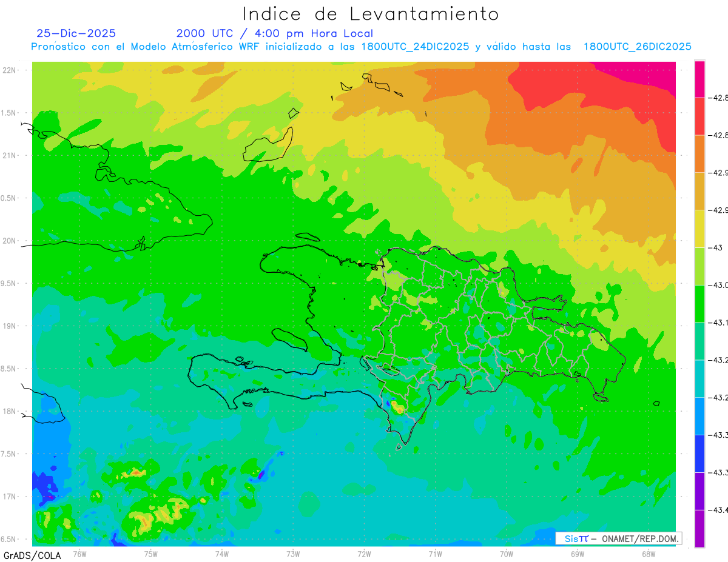Click the '74W' longitude label
The image size is (728, 562).
point(221,554)
